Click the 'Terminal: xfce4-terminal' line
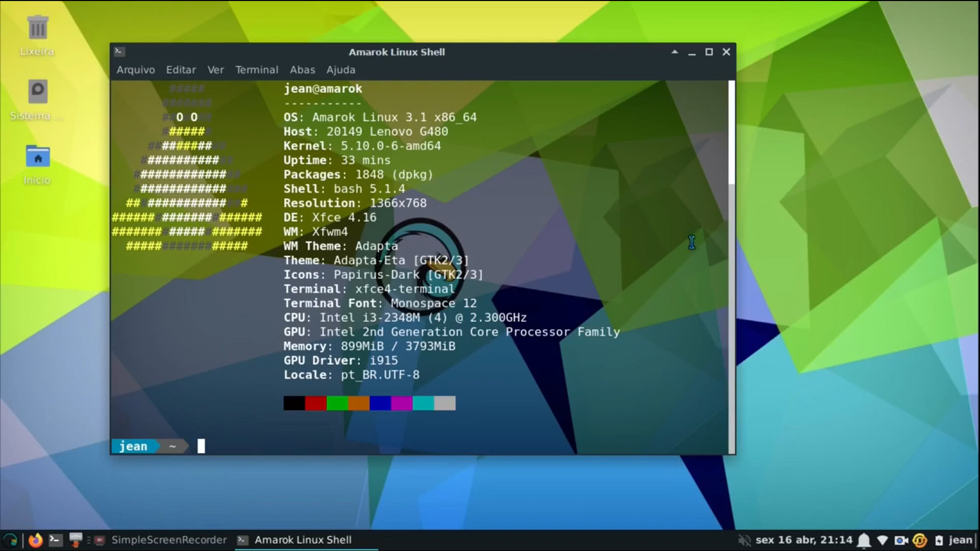The width and height of the screenshot is (980, 551). (370, 289)
